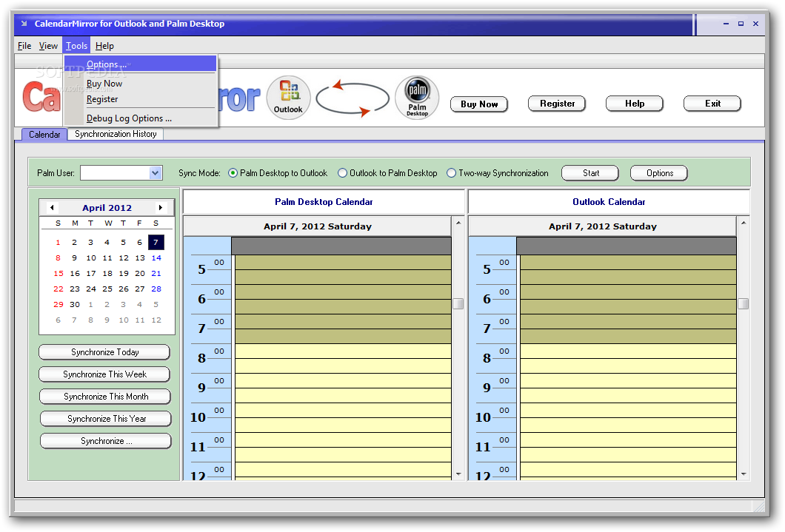This screenshot has width=785, height=532.
Task: Select April 1 in mini calendar
Action: coord(58,243)
